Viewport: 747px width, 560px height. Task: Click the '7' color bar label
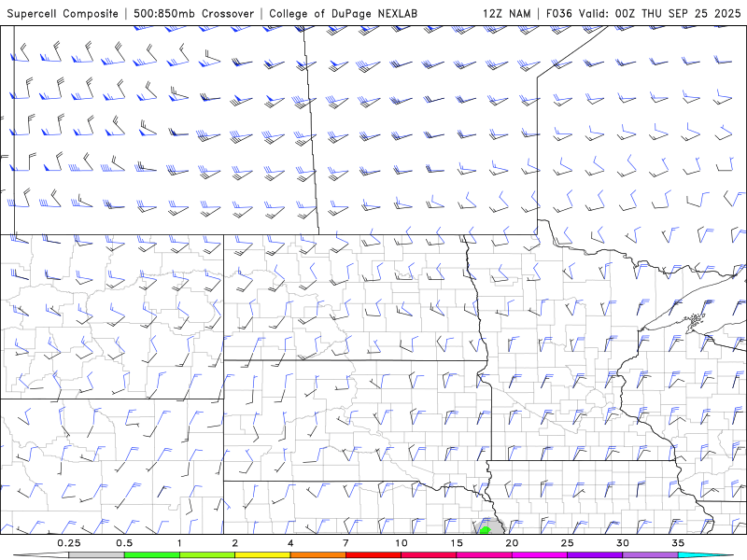345,543
